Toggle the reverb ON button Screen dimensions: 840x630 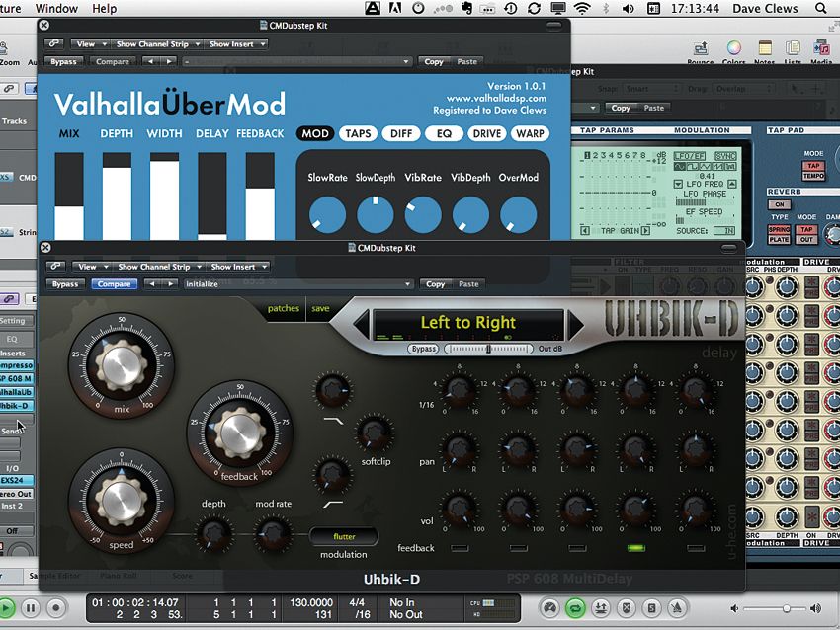pos(779,204)
